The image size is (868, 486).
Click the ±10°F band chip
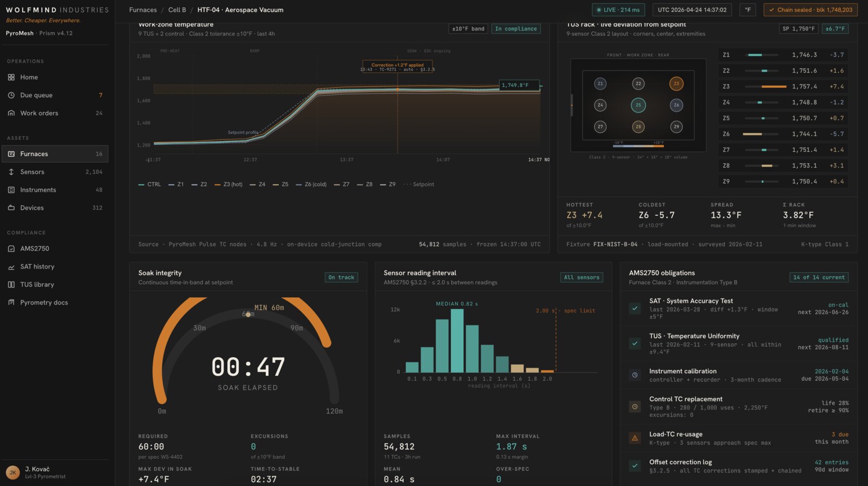468,29
